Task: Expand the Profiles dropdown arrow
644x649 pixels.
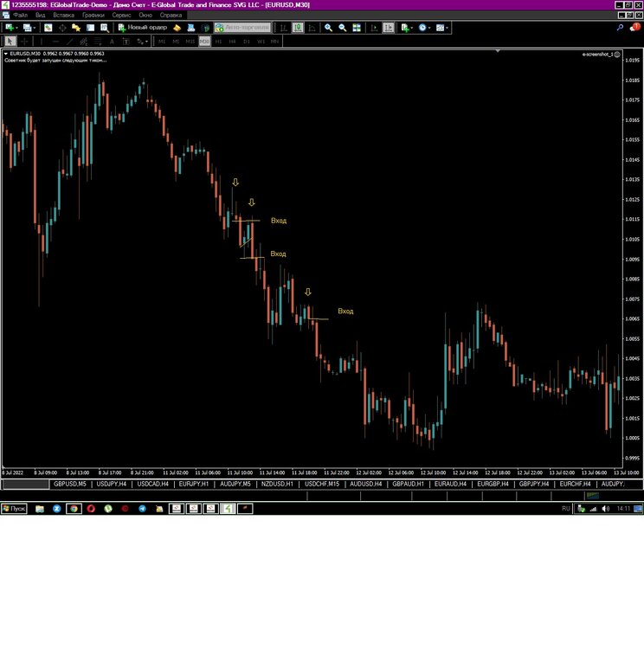Action: tap(35, 29)
